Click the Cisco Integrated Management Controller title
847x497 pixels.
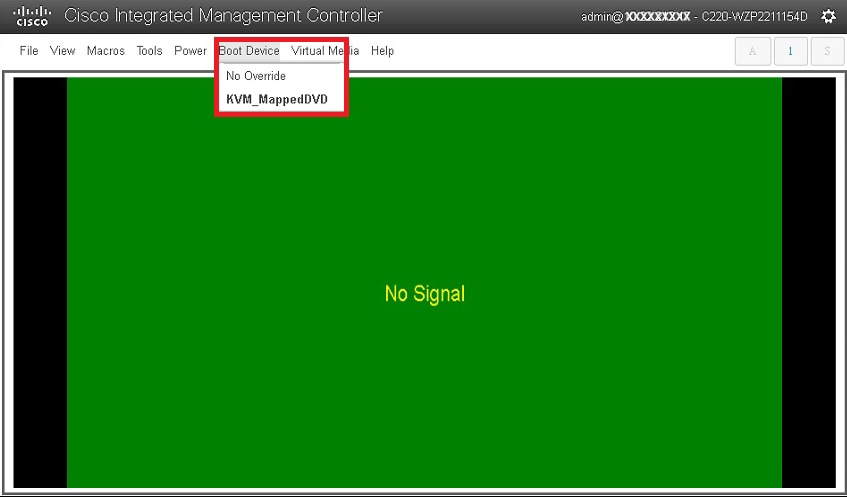223,16
